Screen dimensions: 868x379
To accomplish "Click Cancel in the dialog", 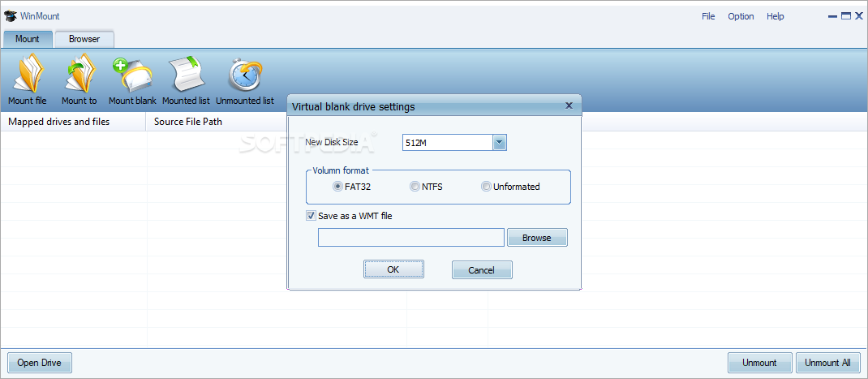I will pos(482,269).
